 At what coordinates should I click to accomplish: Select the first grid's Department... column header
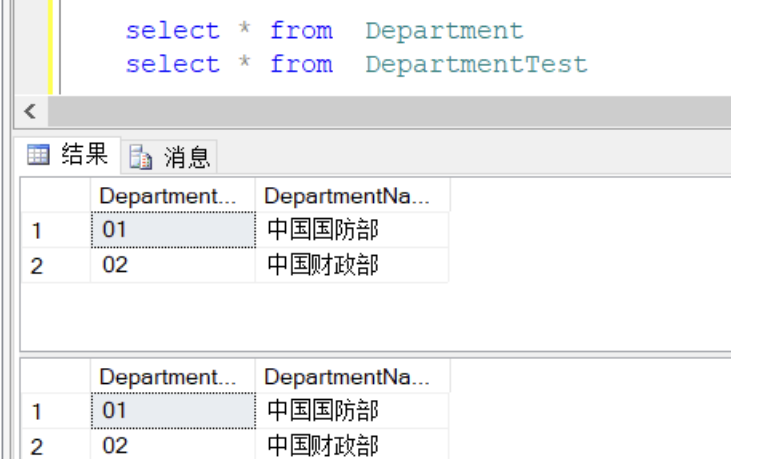172,196
